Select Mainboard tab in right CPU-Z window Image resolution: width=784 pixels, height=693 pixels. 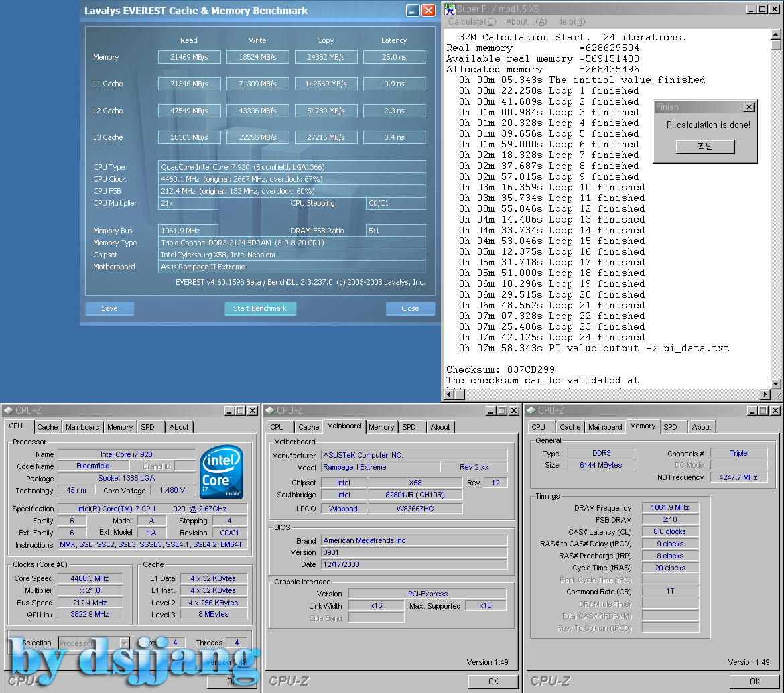605,427
